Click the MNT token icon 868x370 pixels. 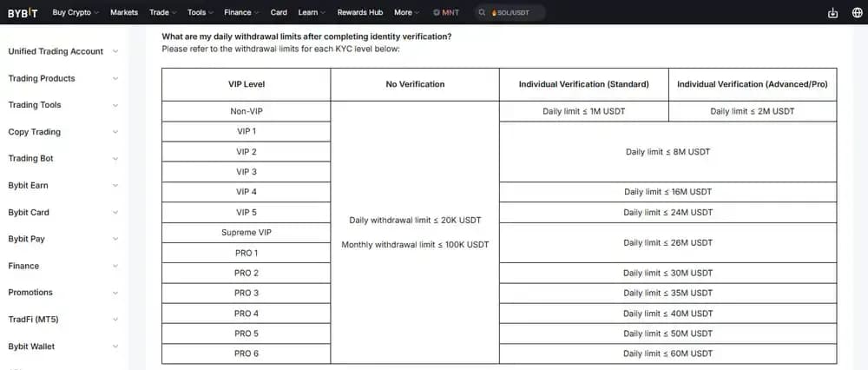point(437,13)
